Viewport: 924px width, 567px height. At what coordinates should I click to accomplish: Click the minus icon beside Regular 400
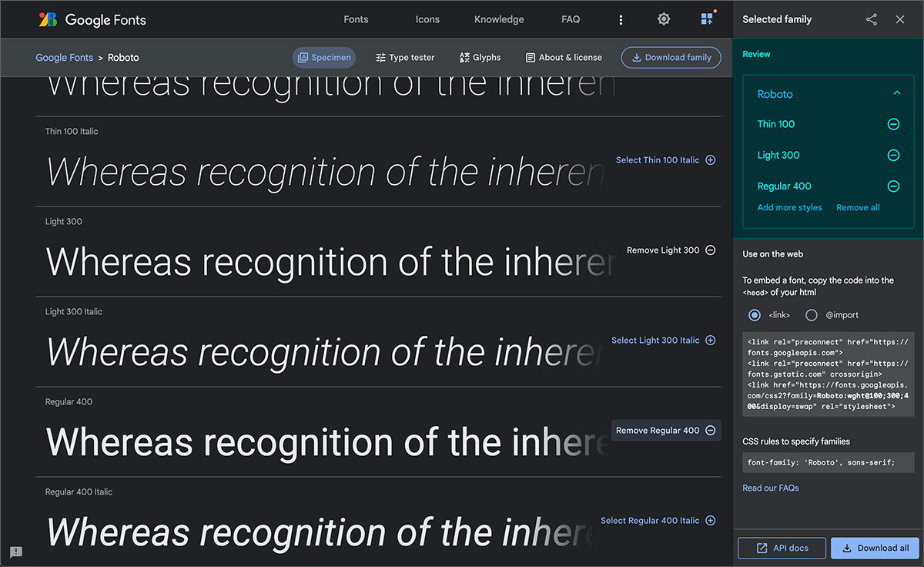893,186
